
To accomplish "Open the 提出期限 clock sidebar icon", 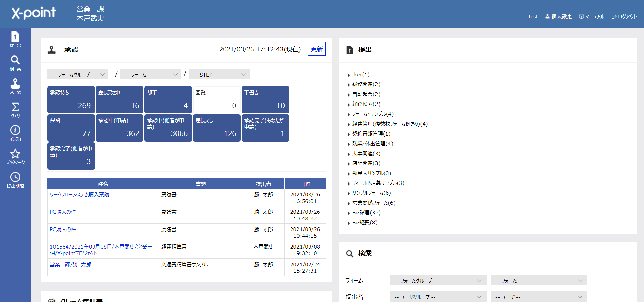I will (15, 180).
